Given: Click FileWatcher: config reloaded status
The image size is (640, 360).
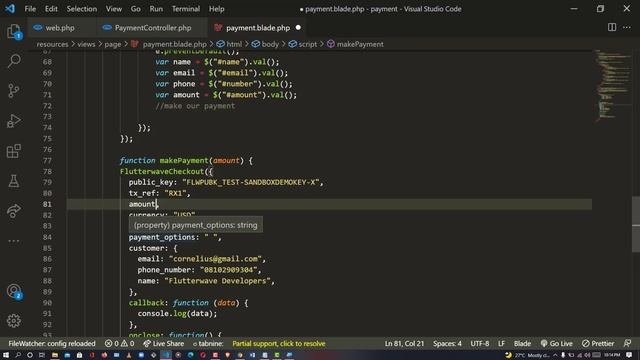Looking at the screenshot, I should click(52, 344).
